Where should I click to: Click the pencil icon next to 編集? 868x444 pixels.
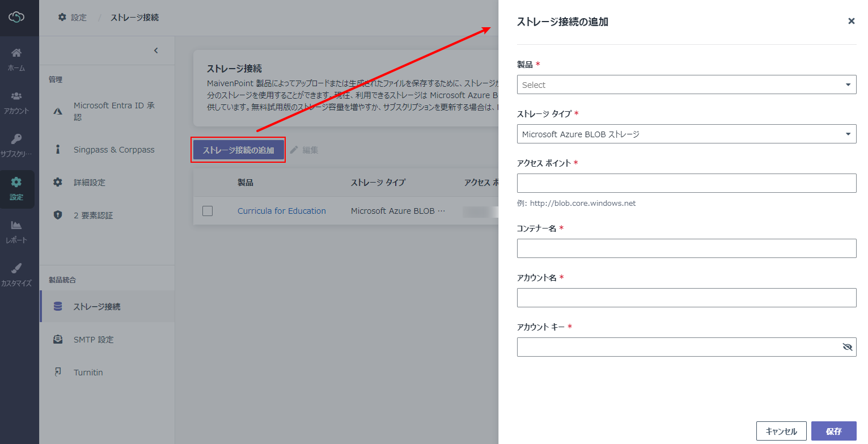[x=294, y=150]
